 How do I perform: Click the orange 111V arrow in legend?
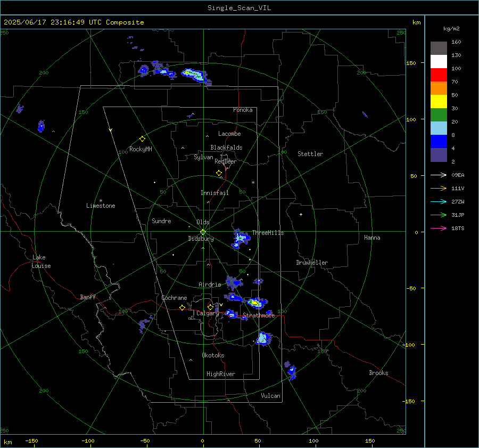(439, 189)
